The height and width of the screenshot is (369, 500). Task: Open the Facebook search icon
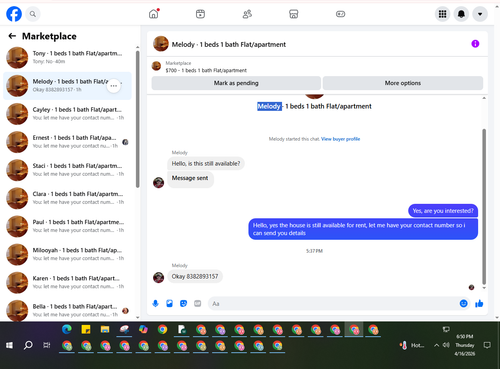click(33, 14)
